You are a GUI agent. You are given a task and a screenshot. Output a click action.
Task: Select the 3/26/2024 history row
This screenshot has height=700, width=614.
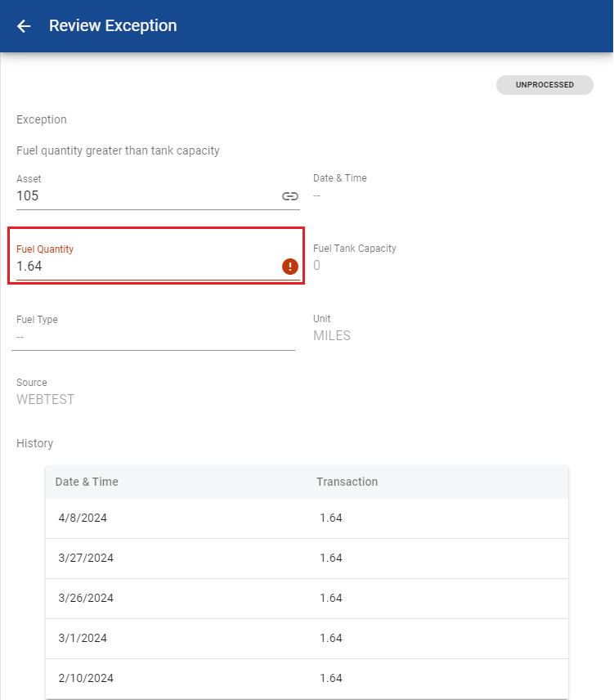click(307, 599)
